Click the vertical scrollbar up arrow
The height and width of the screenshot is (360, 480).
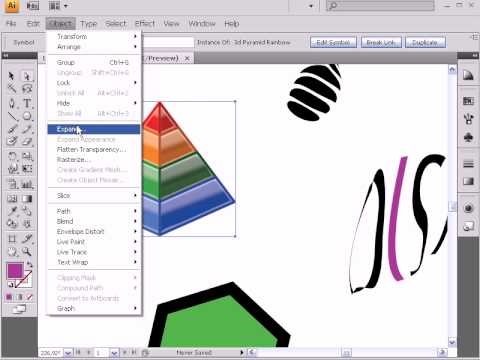coord(452,70)
